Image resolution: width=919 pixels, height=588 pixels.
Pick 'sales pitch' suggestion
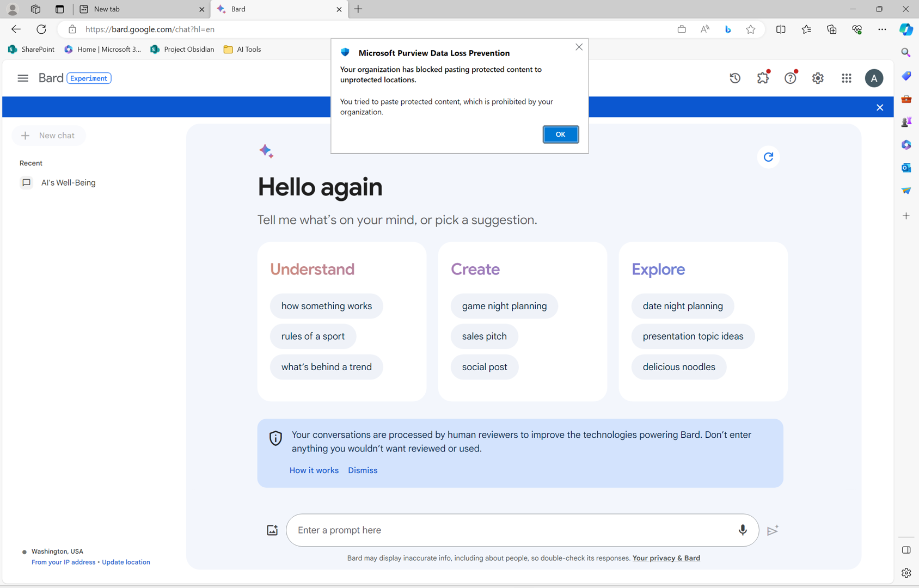tap(484, 336)
